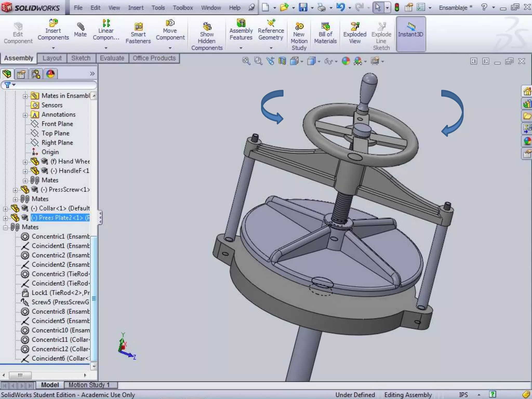This screenshot has height=399, width=532.
Task: Open the ConfigurationManager tab icon
Action: 36,74
